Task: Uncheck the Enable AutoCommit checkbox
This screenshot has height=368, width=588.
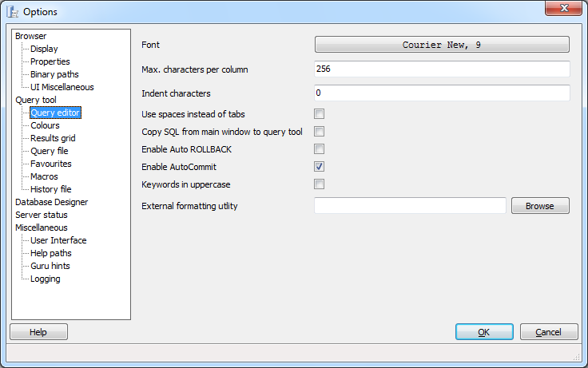Action: [320, 167]
